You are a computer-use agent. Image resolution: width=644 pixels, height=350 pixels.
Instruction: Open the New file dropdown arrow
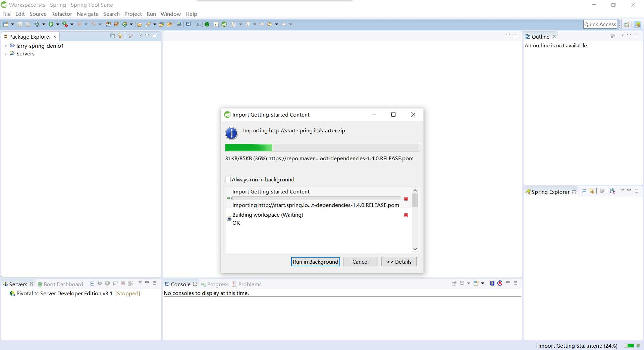(12, 24)
